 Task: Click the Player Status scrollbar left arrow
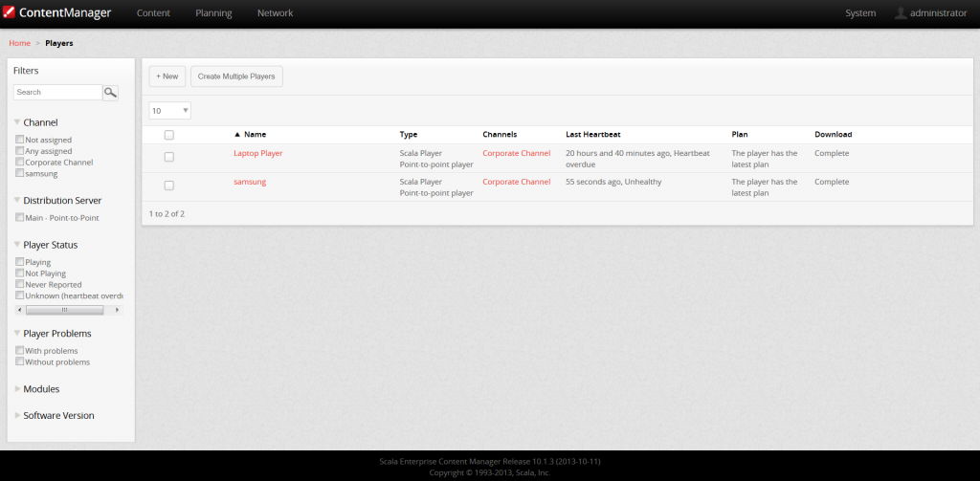pos(20,310)
